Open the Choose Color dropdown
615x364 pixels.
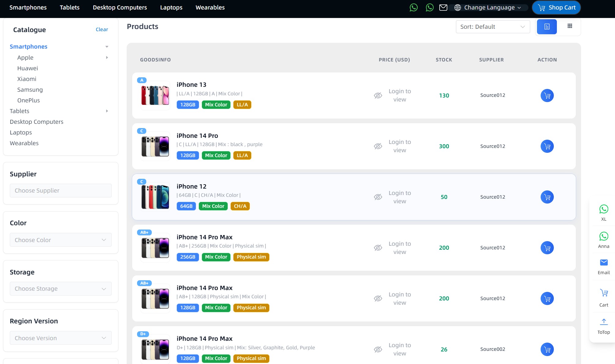click(x=61, y=240)
